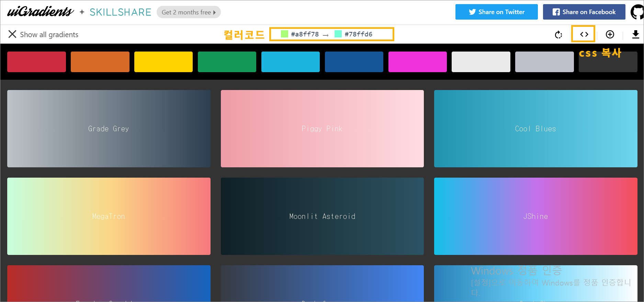Filter by cyan color swatch
Screen dimensions: 644x302
point(291,62)
